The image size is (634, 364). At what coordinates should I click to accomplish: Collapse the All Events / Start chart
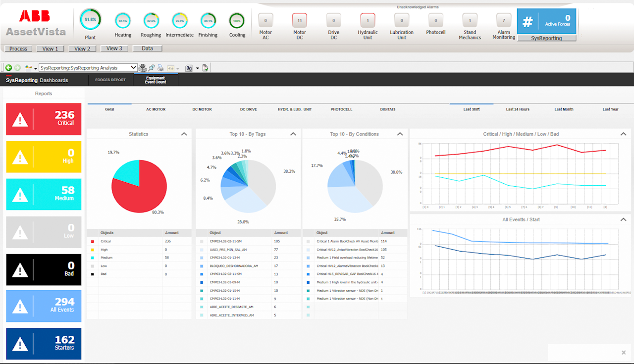623,219
